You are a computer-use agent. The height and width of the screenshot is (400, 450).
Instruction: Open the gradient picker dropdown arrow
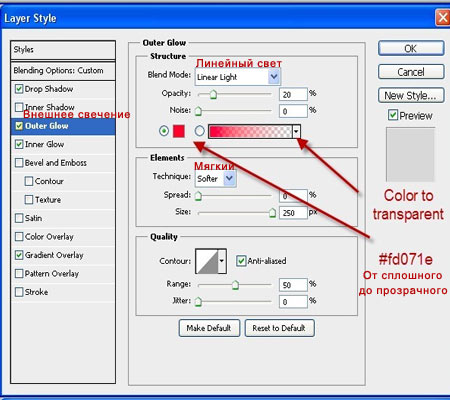click(x=296, y=131)
